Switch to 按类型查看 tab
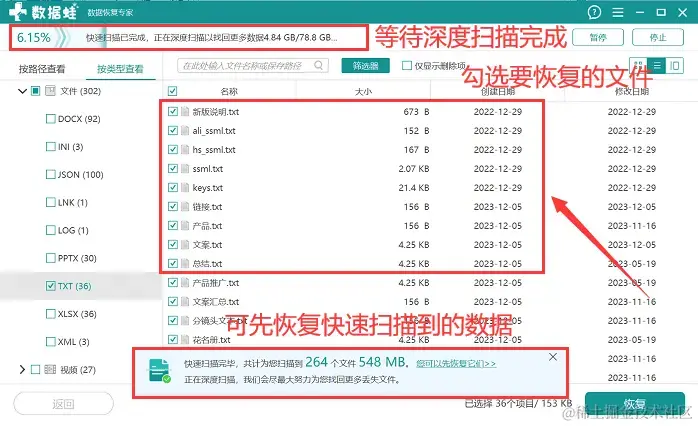This screenshot has height=426, width=698. (120, 69)
